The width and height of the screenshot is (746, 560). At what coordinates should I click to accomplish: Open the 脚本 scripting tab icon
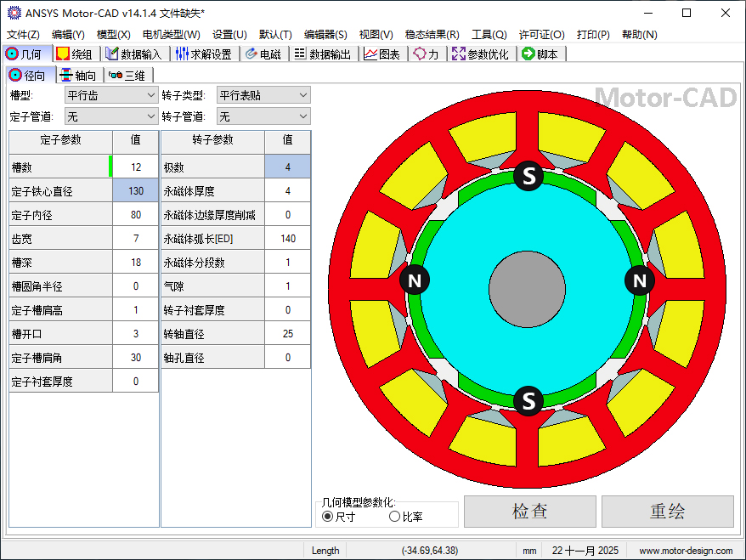528,54
